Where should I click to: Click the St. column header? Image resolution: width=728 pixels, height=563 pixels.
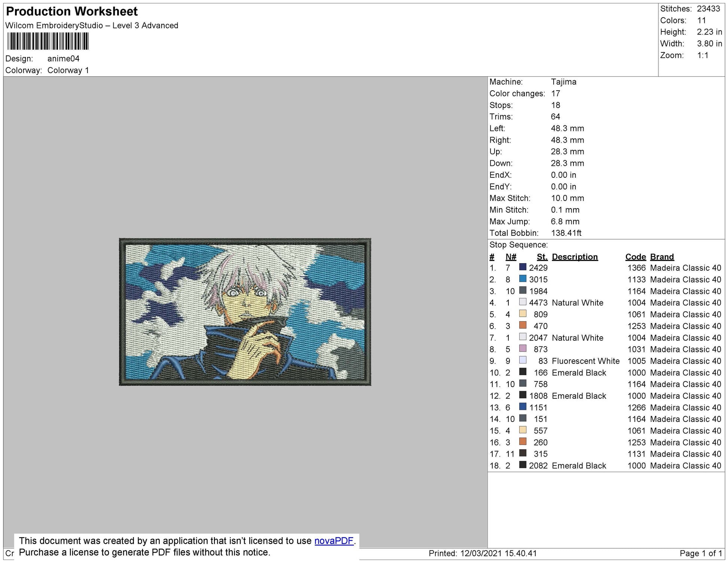[542, 257]
